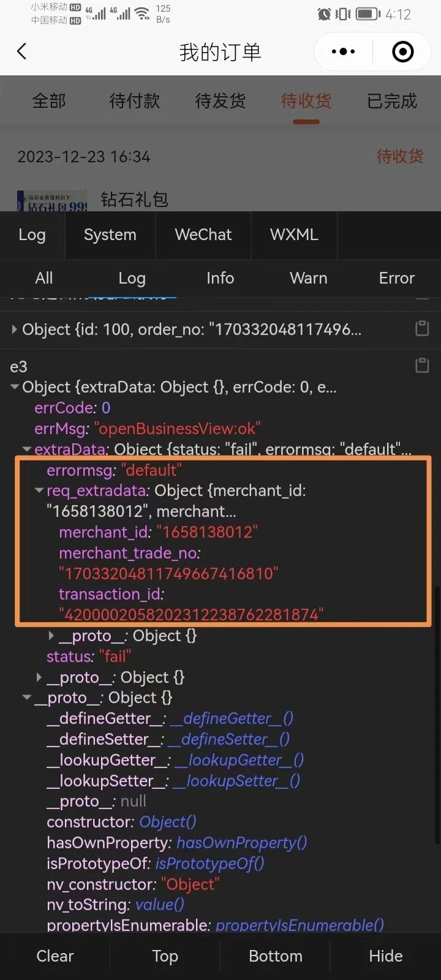Close mini program with circle target icon

click(402, 52)
